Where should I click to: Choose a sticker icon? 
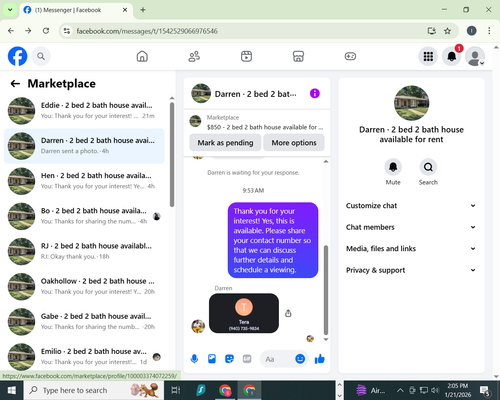pyautogui.click(x=229, y=359)
